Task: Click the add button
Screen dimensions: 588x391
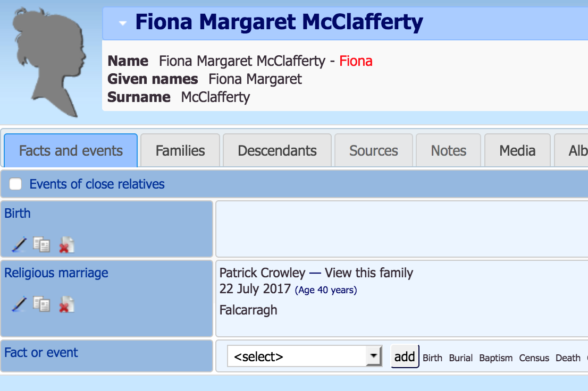Action: point(405,356)
